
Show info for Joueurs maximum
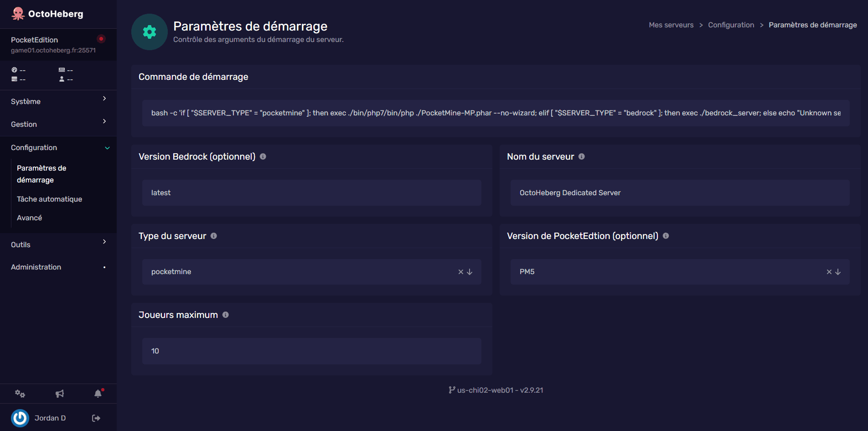(226, 315)
